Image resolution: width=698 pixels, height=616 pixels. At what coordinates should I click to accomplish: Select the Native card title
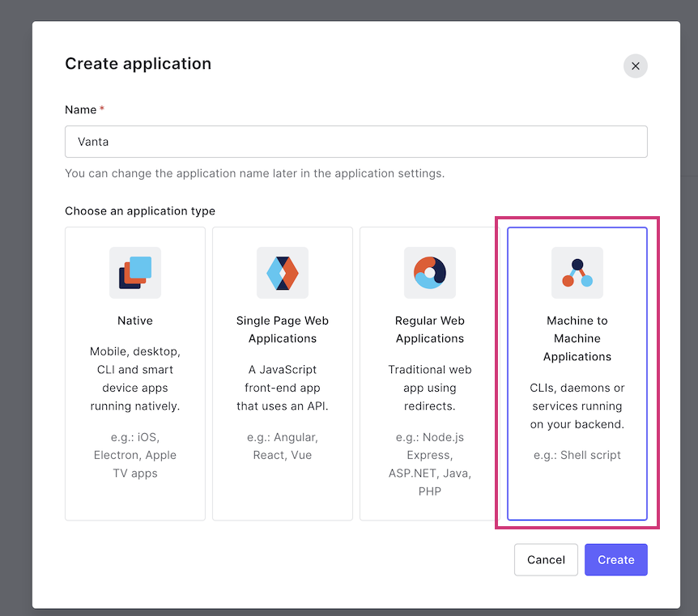click(x=135, y=321)
